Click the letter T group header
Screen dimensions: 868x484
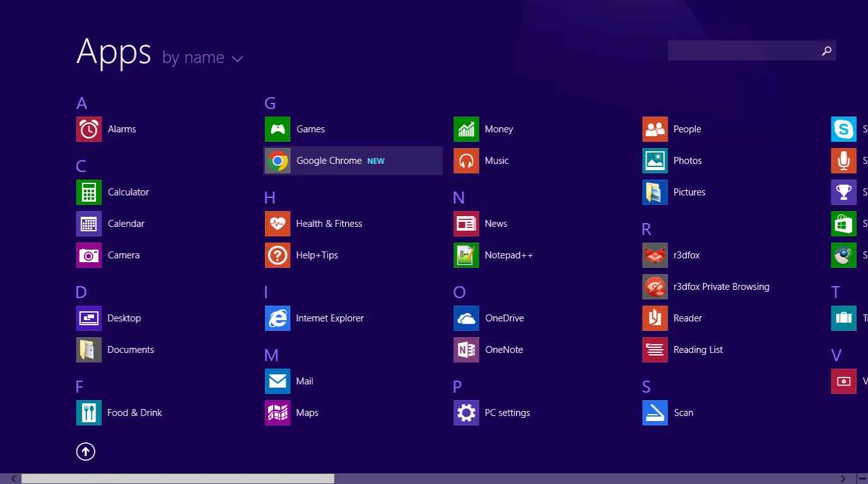click(836, 292)
